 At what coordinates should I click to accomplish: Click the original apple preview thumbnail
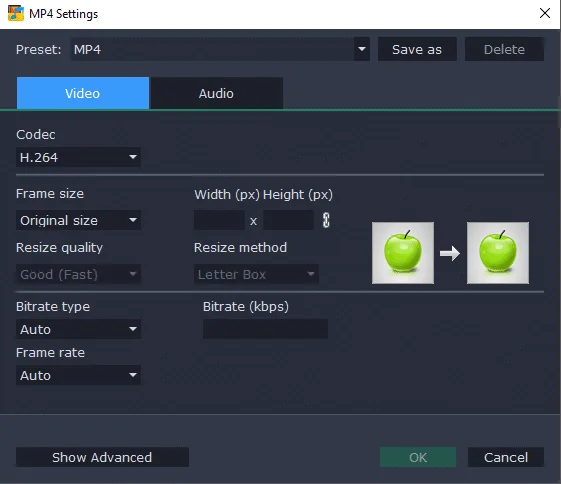pyautogui.click(x=403, y=253)
